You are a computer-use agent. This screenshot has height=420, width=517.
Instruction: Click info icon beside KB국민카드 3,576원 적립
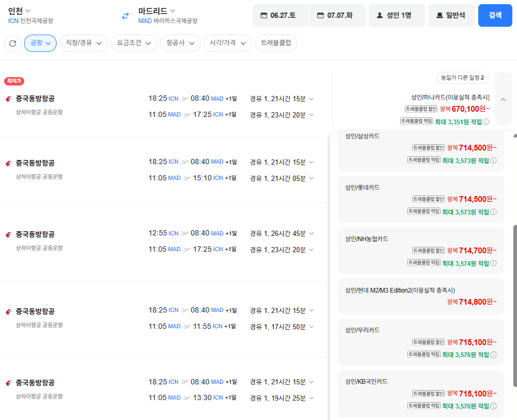point(493,406)
